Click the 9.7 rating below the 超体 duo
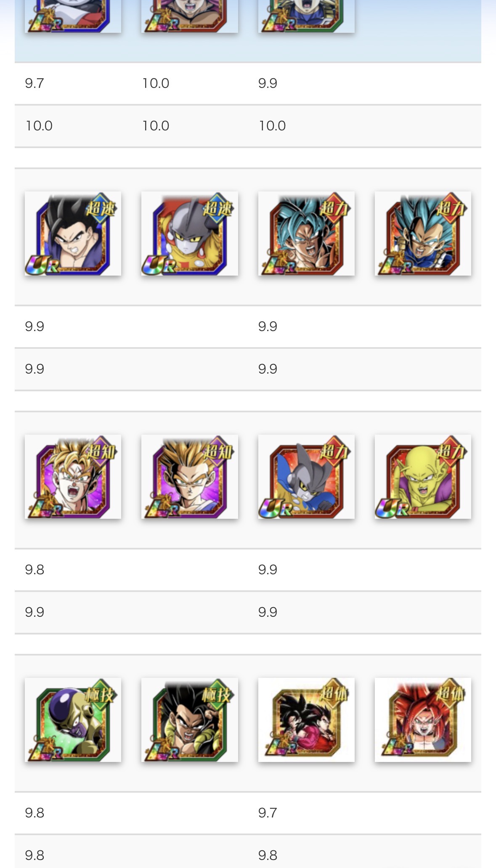The height and width of the screenshot is (868, 496). point(268,813)
